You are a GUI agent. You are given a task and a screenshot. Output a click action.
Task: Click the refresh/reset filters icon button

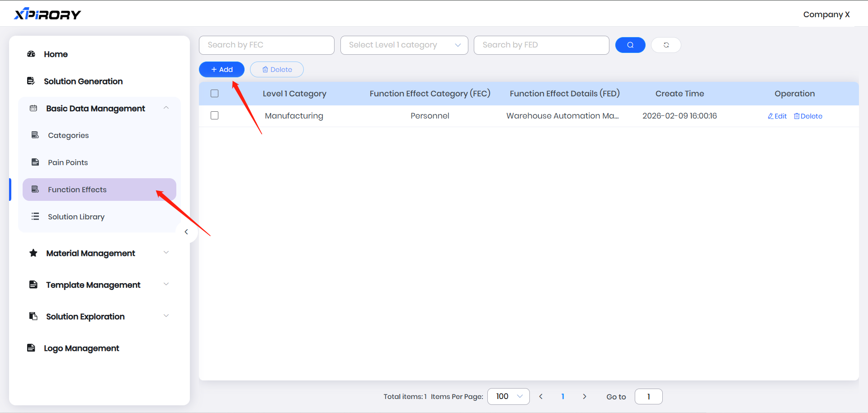[666, 45]
